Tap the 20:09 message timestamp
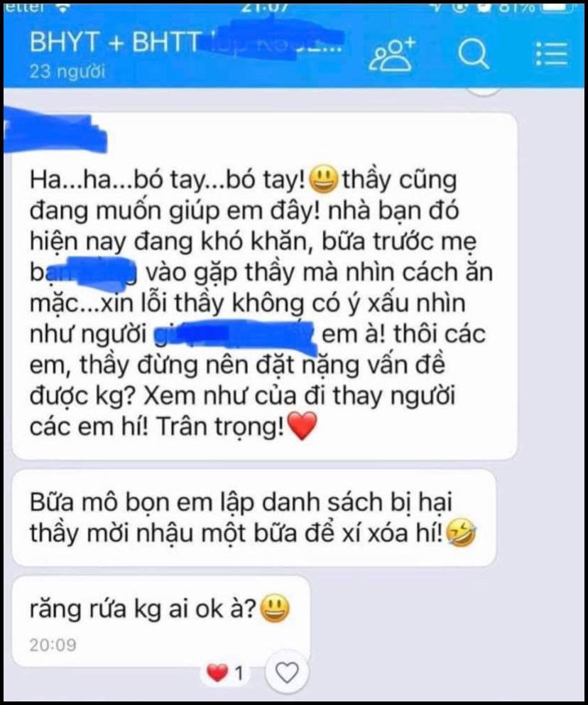Image resolution: width=588 pixels, height=705 pixels. pyautogui.click(x=53, y=645)
